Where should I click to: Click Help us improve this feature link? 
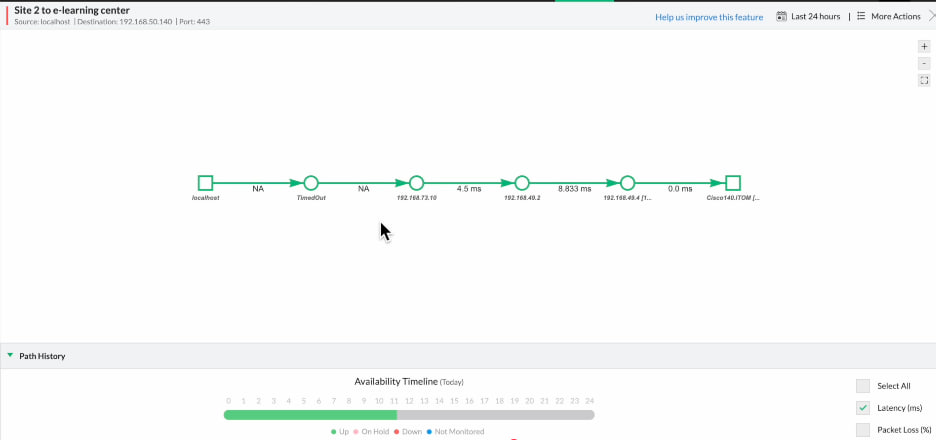click(708, 17)
